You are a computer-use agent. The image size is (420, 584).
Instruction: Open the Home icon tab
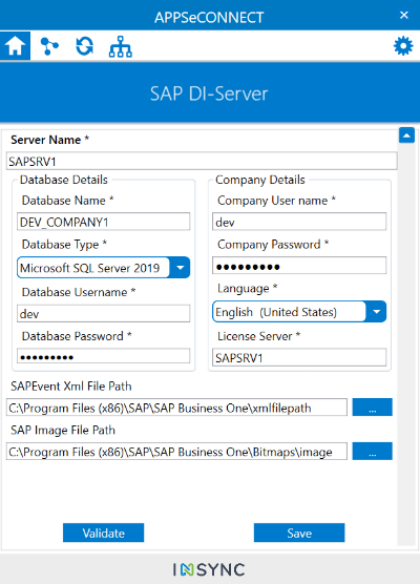[x=15, y=46]
